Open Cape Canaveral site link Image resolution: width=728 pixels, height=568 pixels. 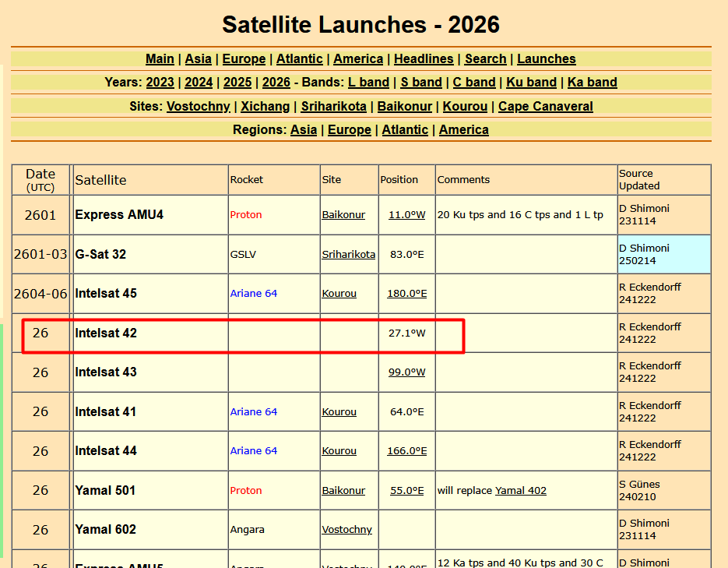click(546, 107)
